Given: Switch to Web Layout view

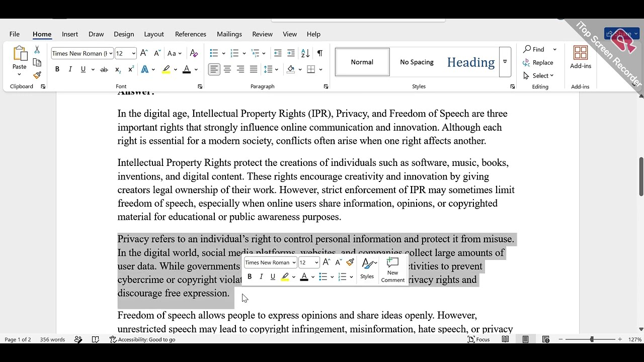Looking at the screenshot, I should pos(545,339).
